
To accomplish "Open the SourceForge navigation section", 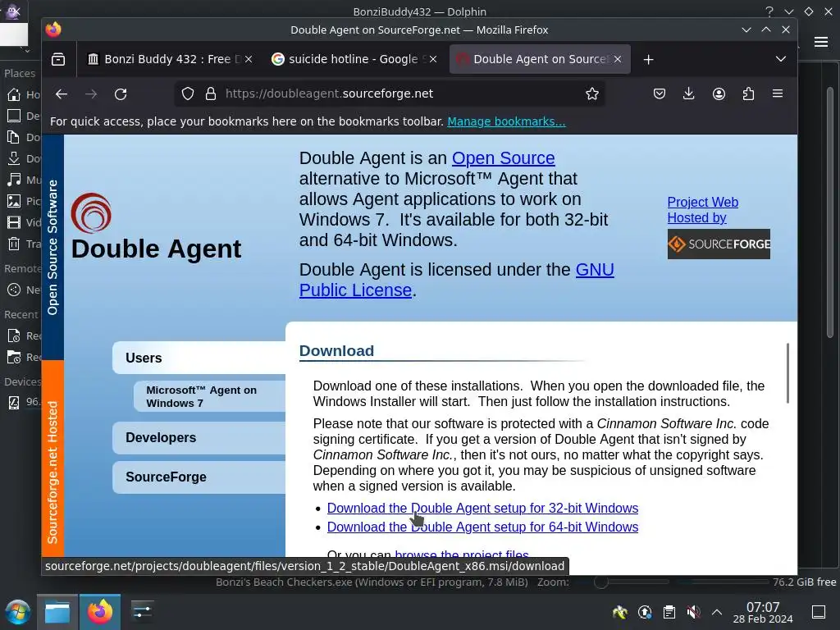I will pyautogui.click(x=199, y=477).
